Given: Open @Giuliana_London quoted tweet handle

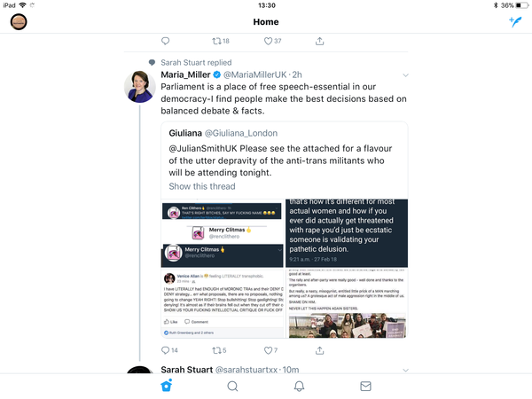Looking at the screenshot, I should click(x=241, y=133).
